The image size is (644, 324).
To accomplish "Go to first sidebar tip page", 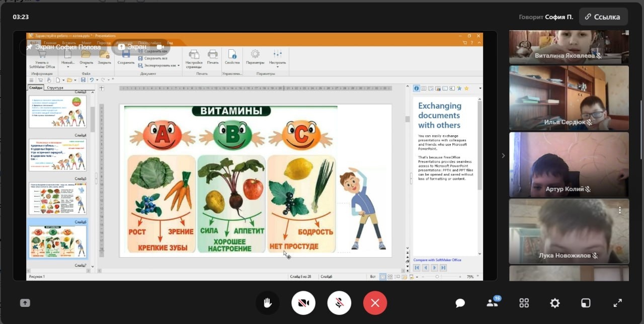I will [417, 268].
